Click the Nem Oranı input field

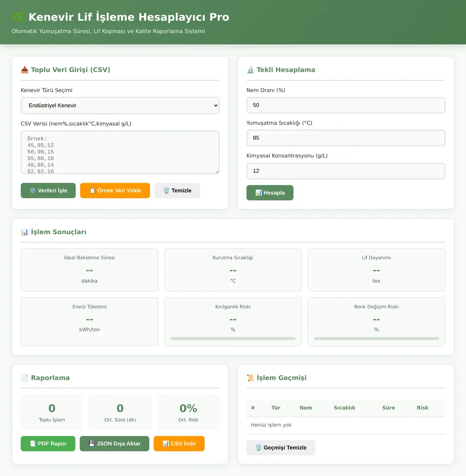coord(346,105)
